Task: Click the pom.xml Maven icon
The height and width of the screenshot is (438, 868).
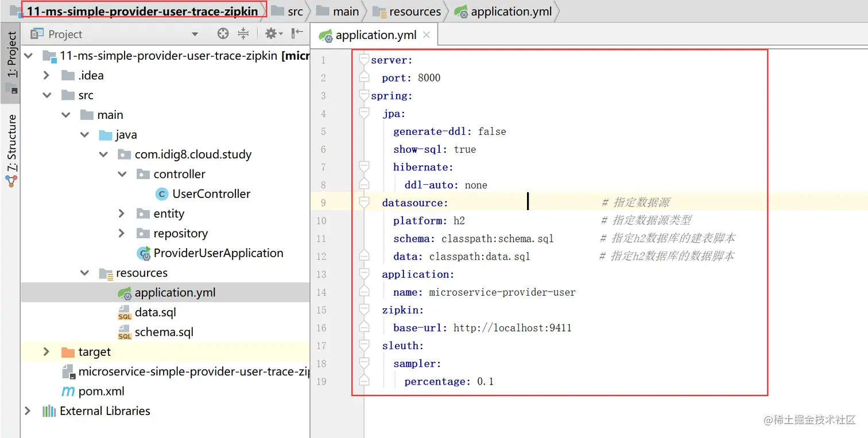Action: pyautogui.click(x=68, y=392)
